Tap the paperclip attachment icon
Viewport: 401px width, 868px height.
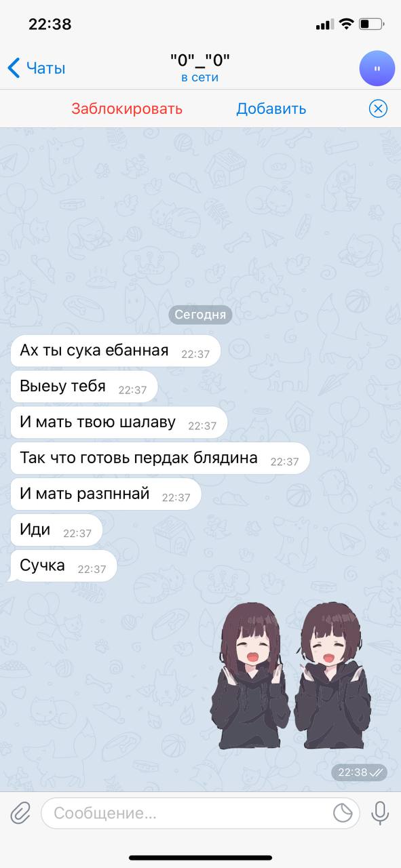(x=20, y=812)
